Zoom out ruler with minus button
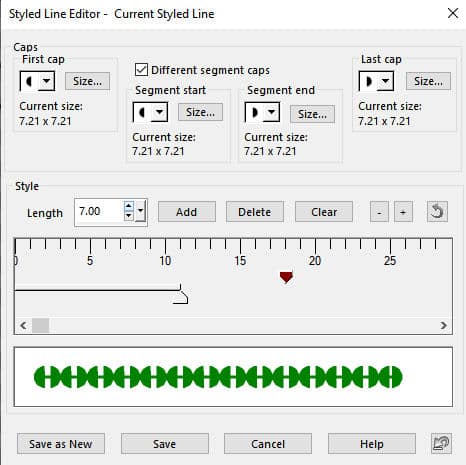Screen dimensions: 466x465 [x=379, y=212]
